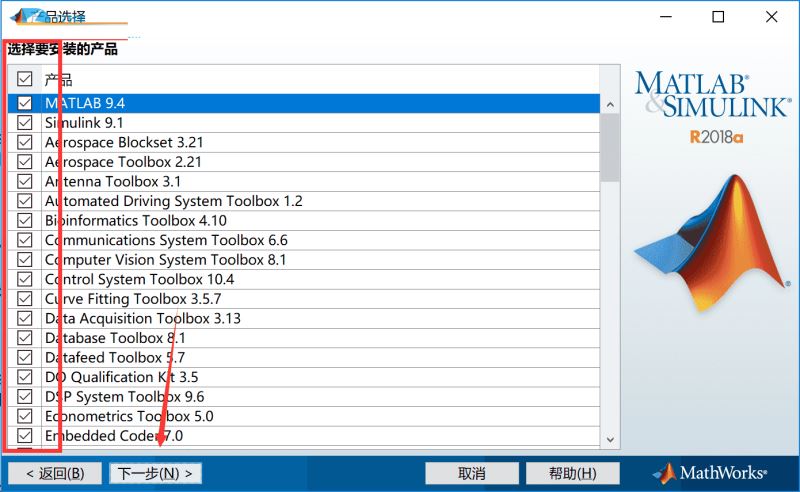Toggle the Aerospace Toolbox 2.21 checkbox

pos(24,162)
